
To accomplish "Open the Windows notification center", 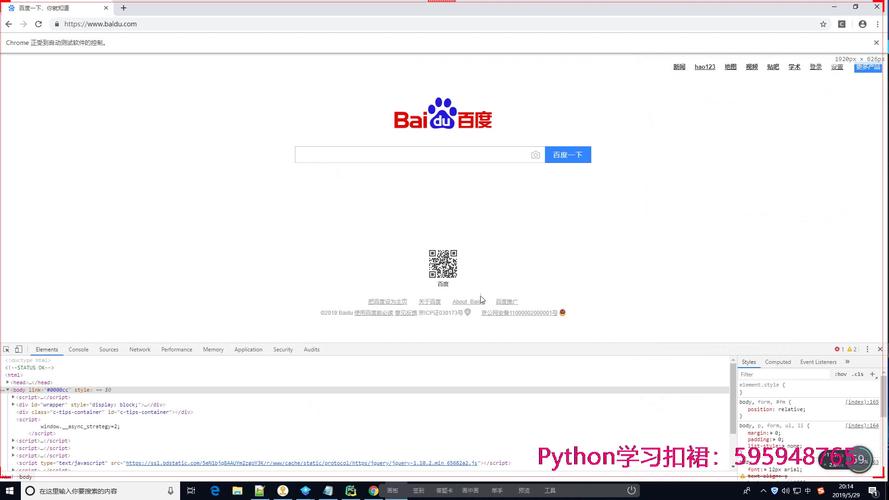I will click(874, 491).
